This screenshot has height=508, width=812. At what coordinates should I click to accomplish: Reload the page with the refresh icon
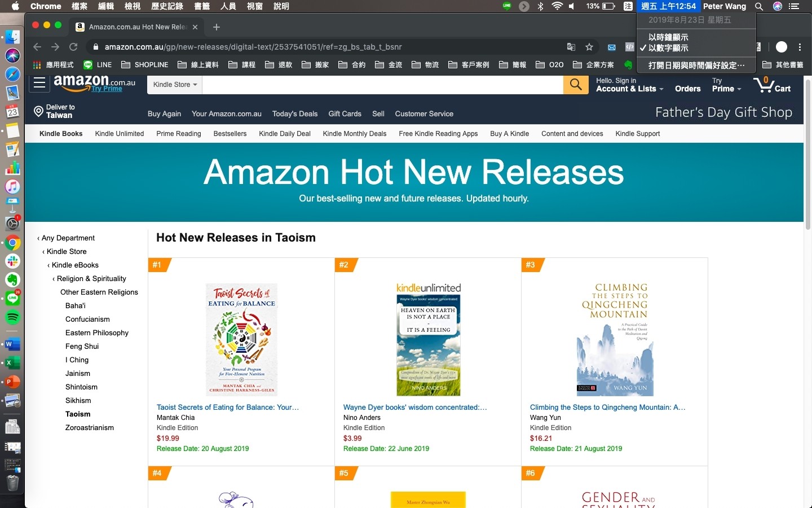[x=73, y=47]
